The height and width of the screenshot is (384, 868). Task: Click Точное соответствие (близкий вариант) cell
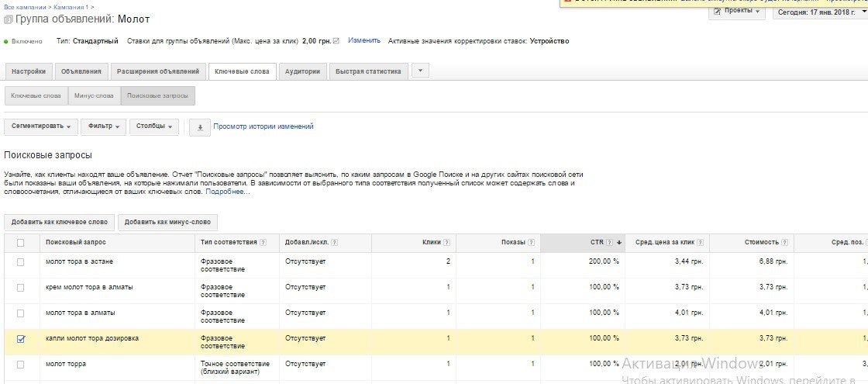(x=236, y=368)
